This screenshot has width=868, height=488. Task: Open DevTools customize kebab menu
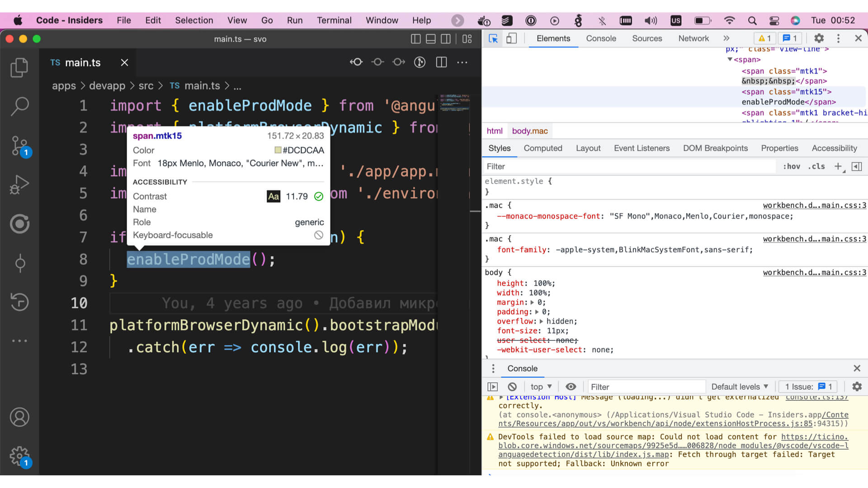pyautogui.click(x=838, y=38)
